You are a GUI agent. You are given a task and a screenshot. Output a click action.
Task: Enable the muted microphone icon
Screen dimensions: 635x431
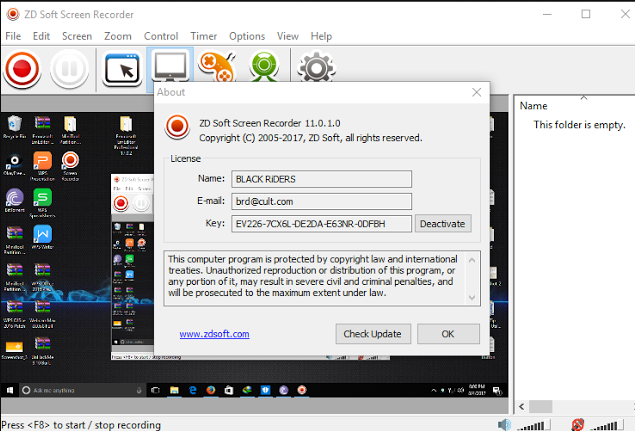click(x=577, y=425)
